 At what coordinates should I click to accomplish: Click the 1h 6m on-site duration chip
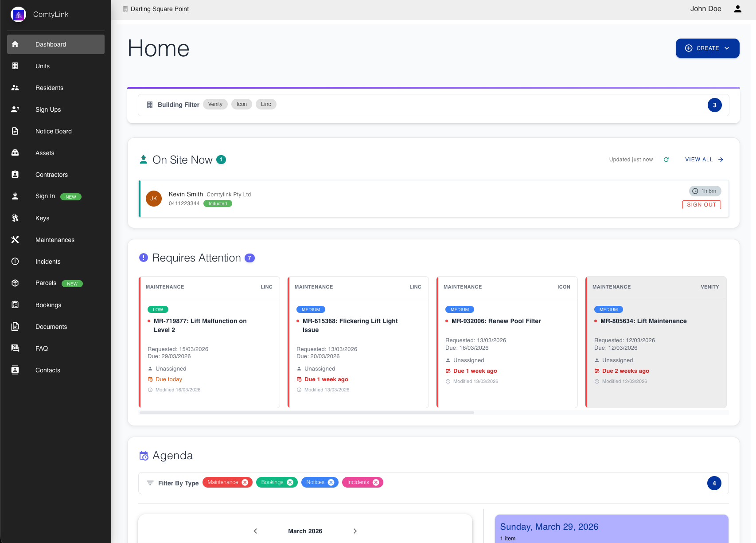(705, 191)
